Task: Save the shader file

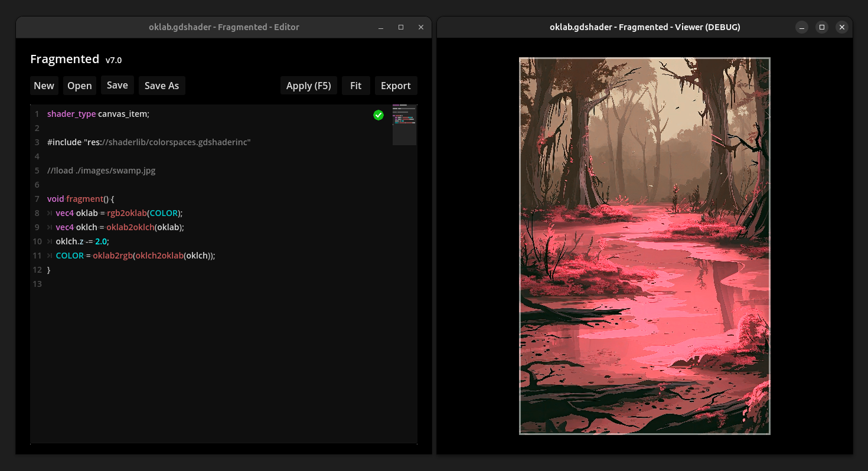Action: click(x=117, y=85)
